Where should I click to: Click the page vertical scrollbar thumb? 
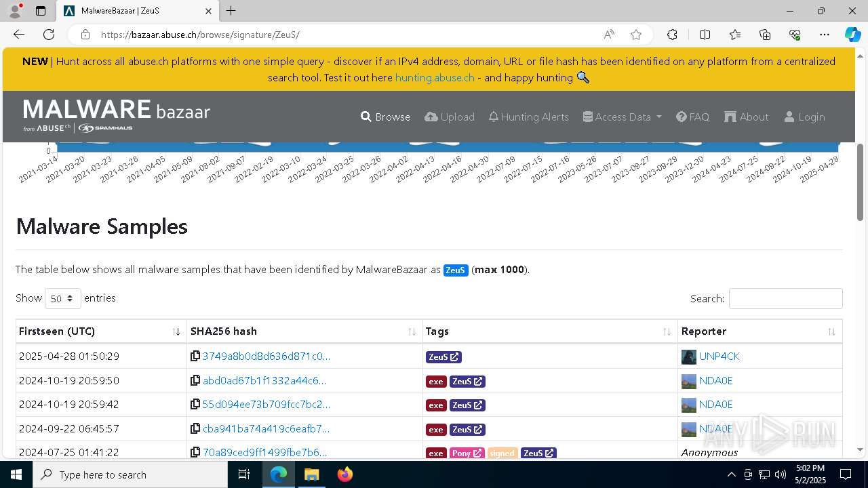pos(861,182)
